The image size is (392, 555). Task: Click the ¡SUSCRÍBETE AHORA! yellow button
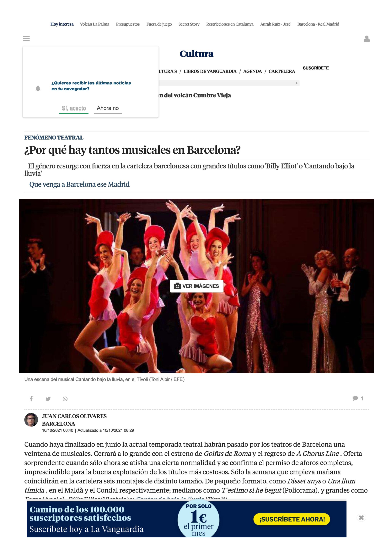click(292, 519)
